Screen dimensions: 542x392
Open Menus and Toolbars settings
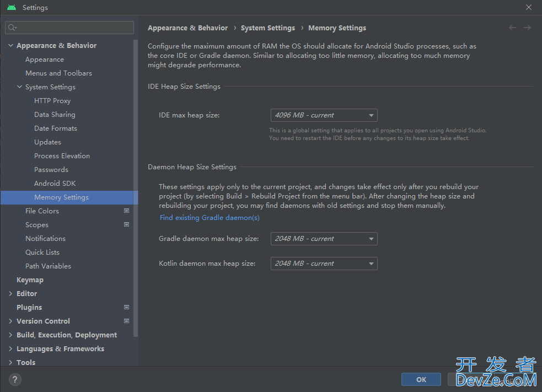click(x=59, y=73)
